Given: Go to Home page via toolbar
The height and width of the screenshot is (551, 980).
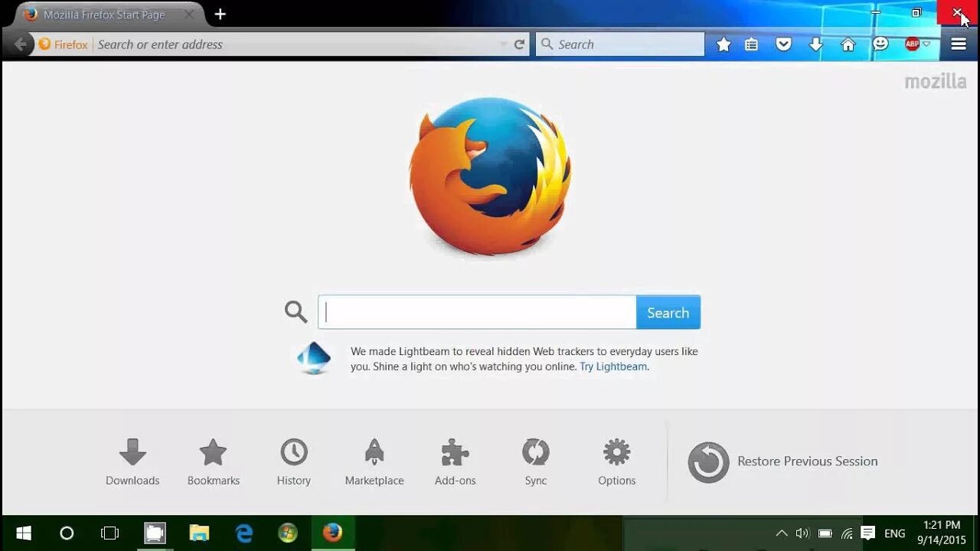Looking at the screenshot, I should pos(848,44).
